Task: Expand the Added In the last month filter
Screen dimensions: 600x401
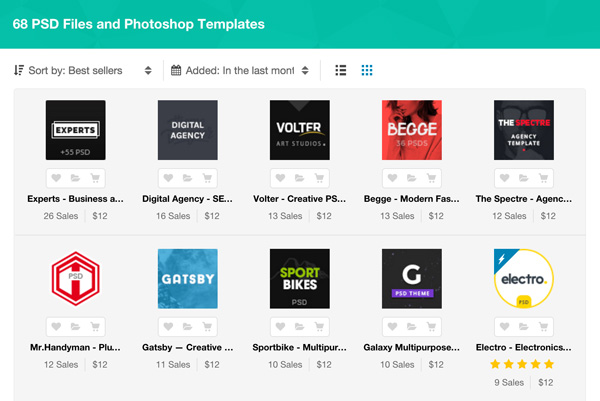Action: [x=240, y=71]
